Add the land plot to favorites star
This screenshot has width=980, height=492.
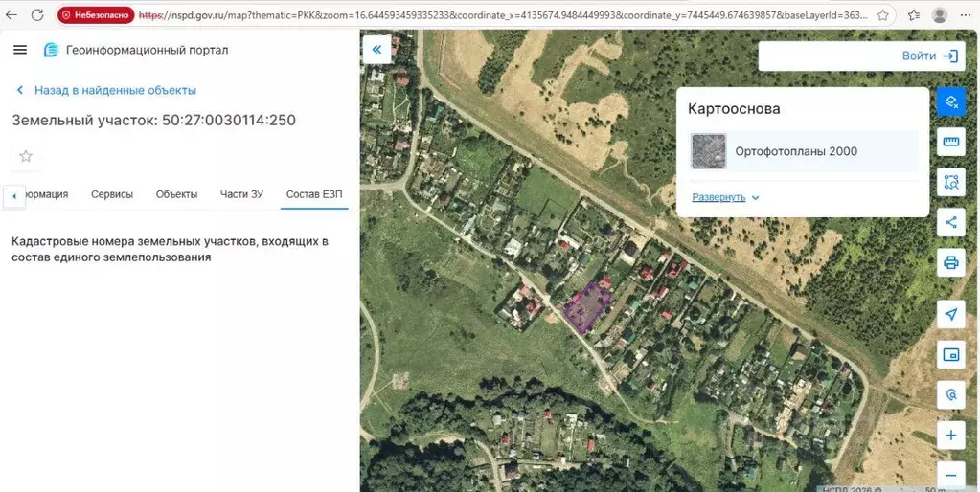point(26,156)
